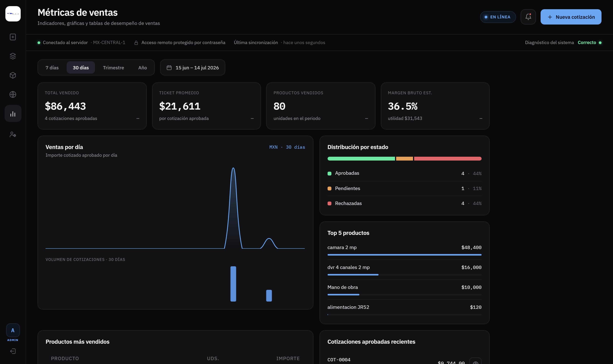Click the company logo in the sidebar
This screenshot has width=613, height=364.
coord(13,14)
